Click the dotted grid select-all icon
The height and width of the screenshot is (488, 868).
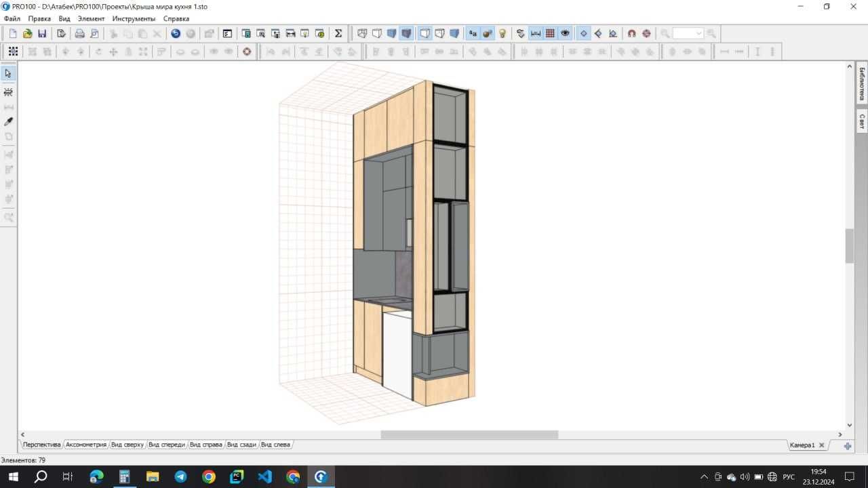[13, 52]
